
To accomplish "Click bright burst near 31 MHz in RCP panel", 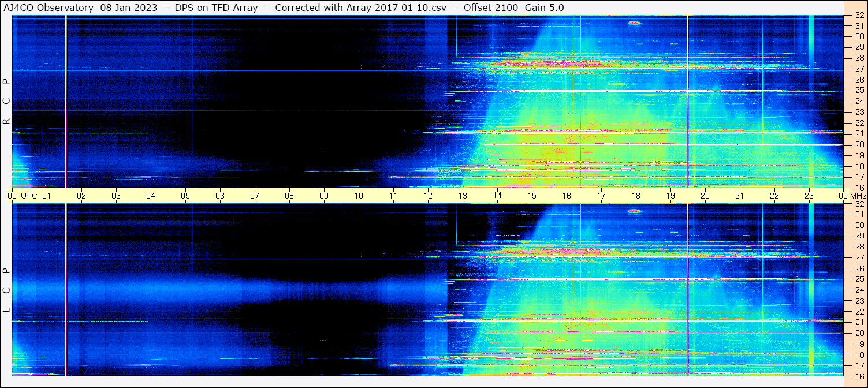I will (635, 23).
